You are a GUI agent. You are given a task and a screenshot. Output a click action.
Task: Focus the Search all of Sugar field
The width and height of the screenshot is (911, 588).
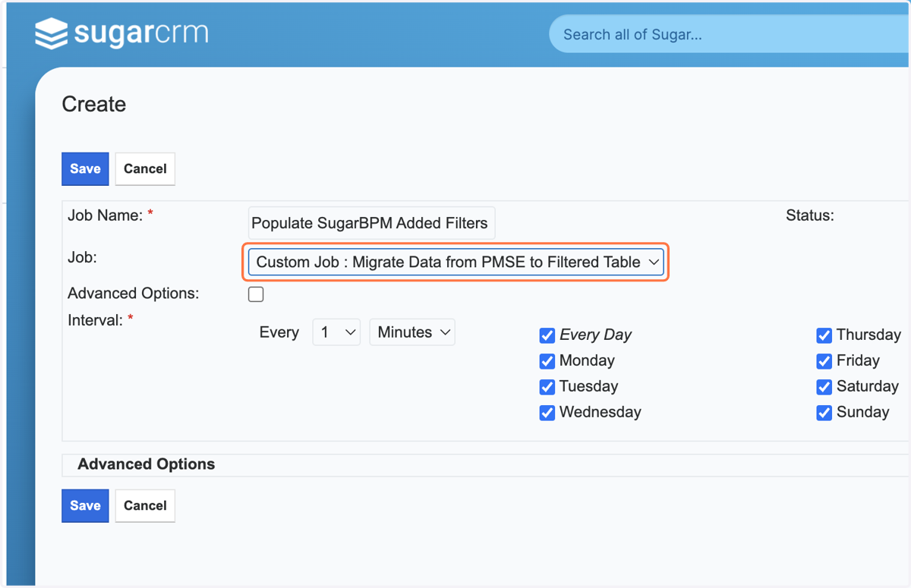pyautogui.click(x=729, y=34)
